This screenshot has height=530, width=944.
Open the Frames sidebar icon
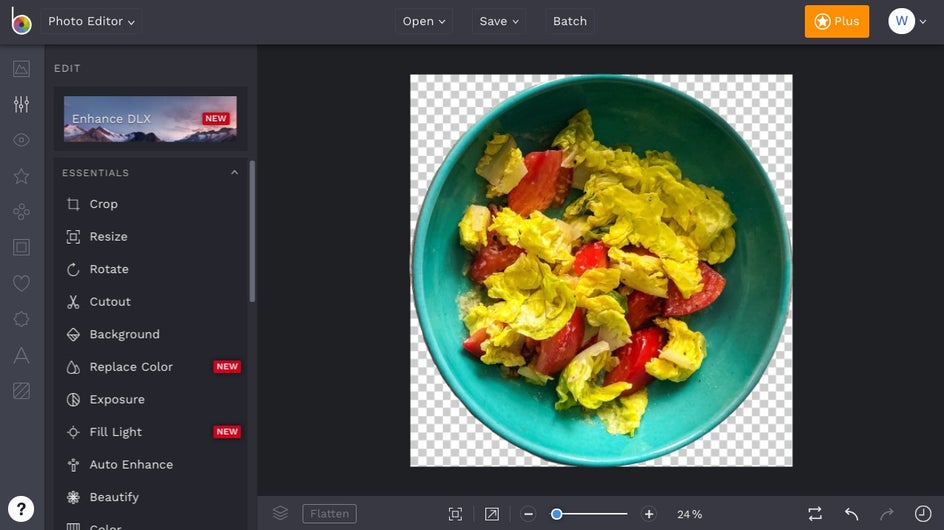pyautogui.click(x=21, y=248)
